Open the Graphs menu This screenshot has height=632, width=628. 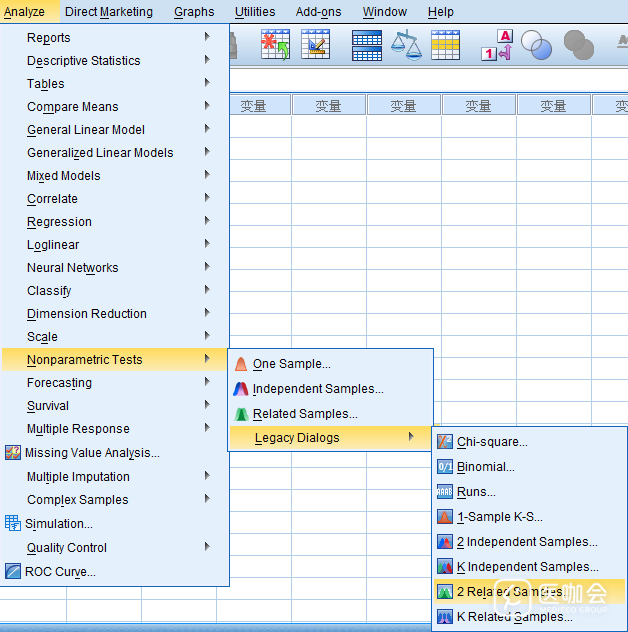[194, 12]
